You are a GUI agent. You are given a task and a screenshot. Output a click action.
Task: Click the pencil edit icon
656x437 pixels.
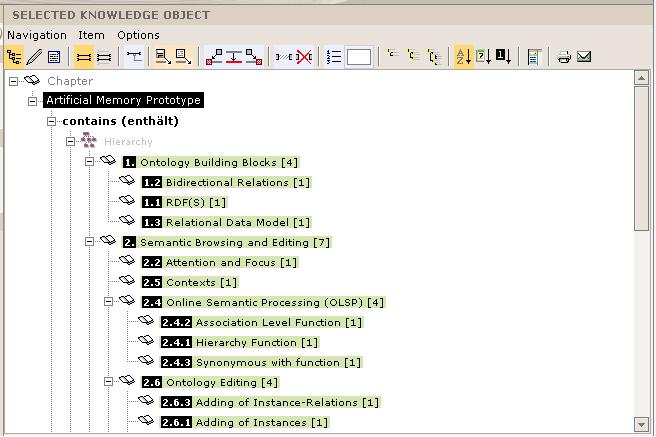[34, 56]
